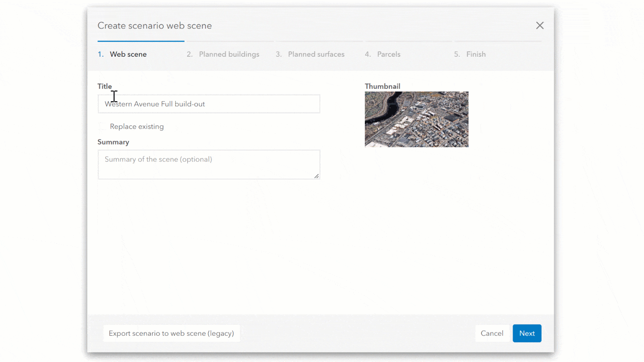The width and height of the screenshot is (644, 362).
Task: Click step number 1 indicator
Action: click(101, 54)
